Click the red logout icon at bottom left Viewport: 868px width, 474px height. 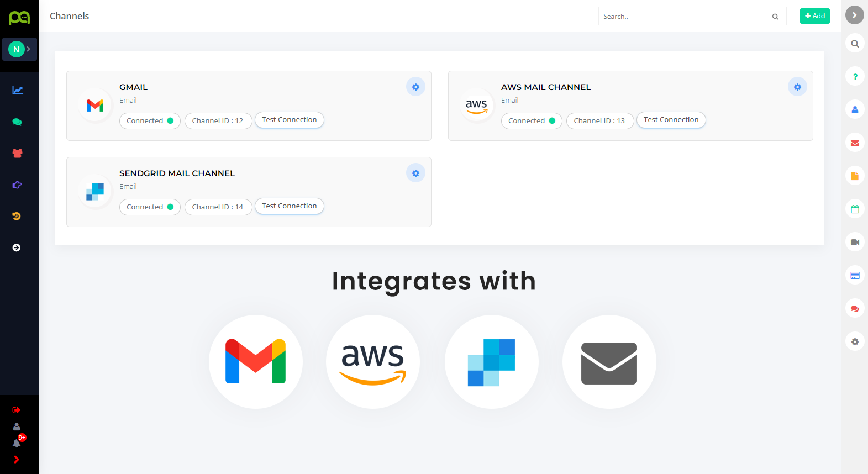[17, 410]
